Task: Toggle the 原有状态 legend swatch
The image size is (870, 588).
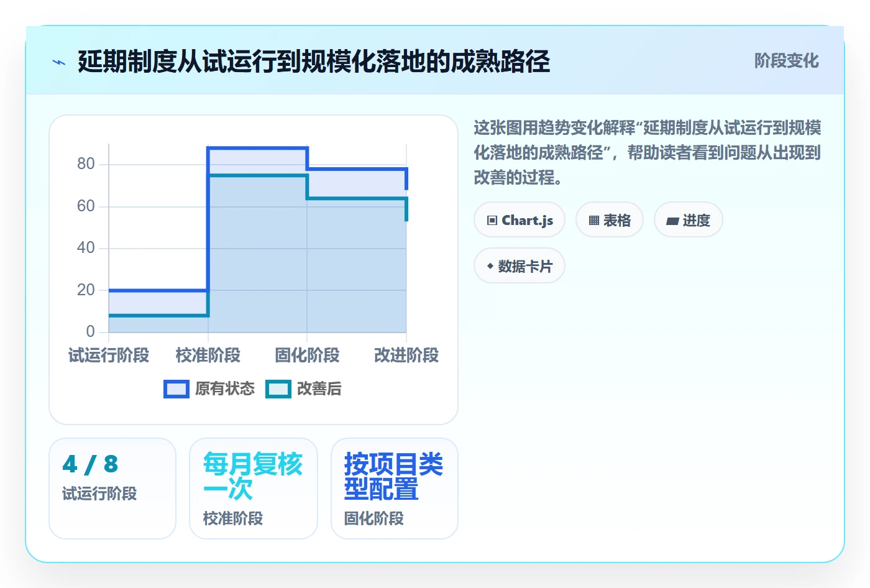Action: [x=176, y=389]
